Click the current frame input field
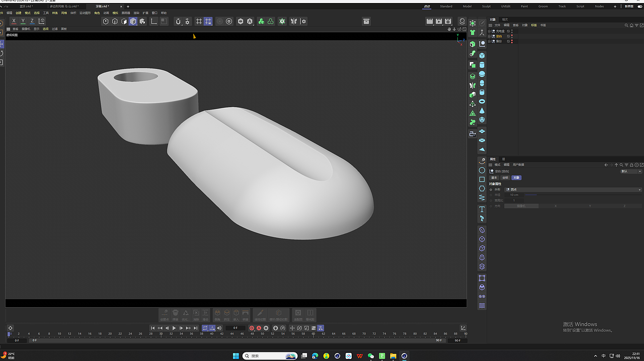644x361 pixels. tap(235, 328)
